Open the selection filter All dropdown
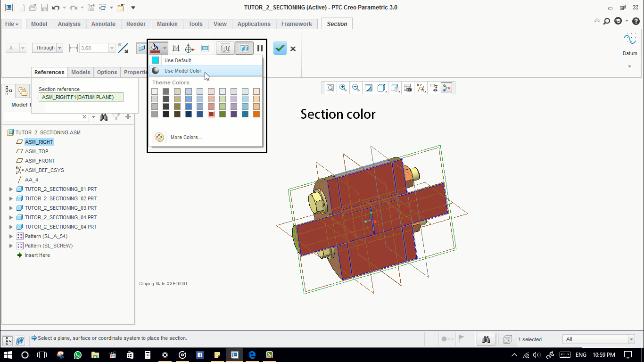 click(631, 339)
